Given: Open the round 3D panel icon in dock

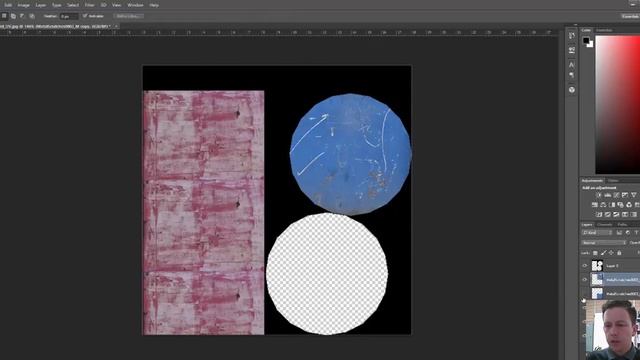Looking at the screenshot, I should point(572,90).
